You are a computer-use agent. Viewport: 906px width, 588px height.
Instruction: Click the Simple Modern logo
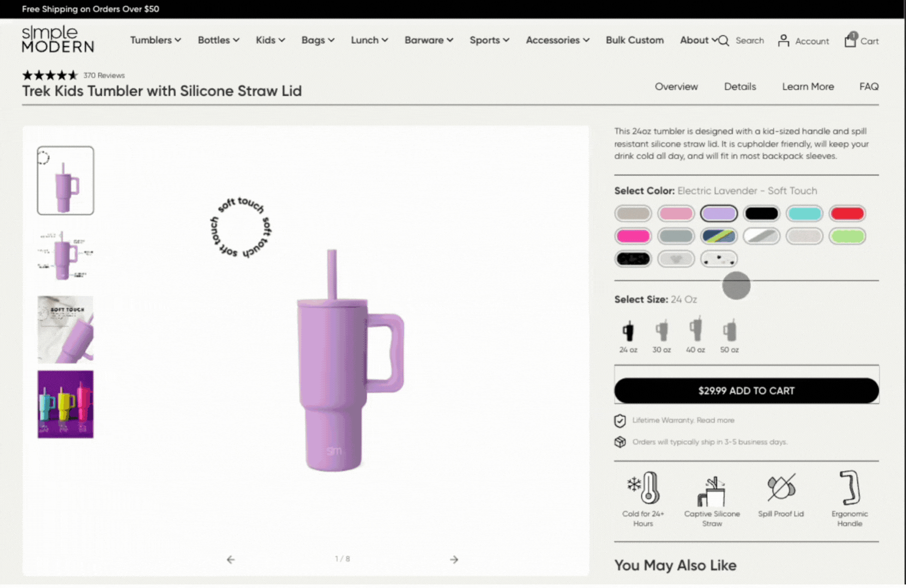point(58,40)
